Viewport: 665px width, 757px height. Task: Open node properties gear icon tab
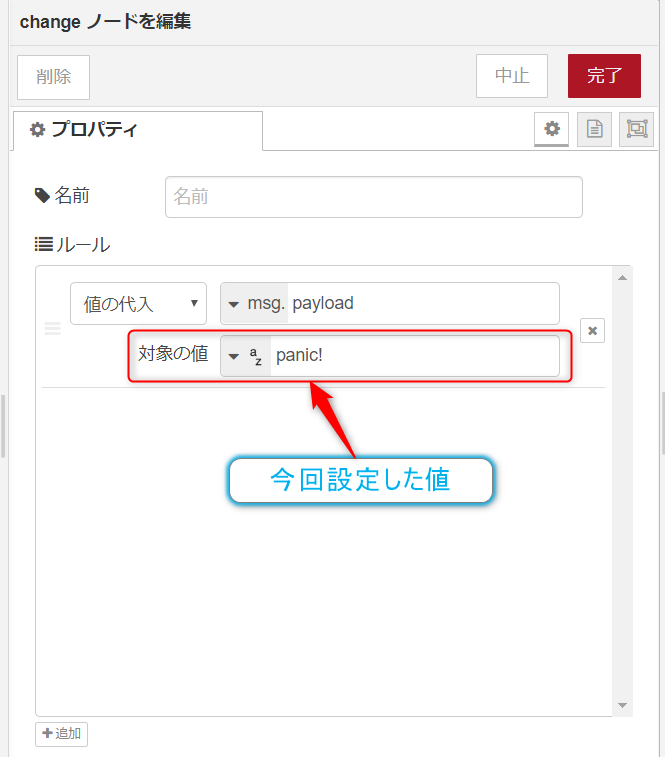[x=552, y=129]
